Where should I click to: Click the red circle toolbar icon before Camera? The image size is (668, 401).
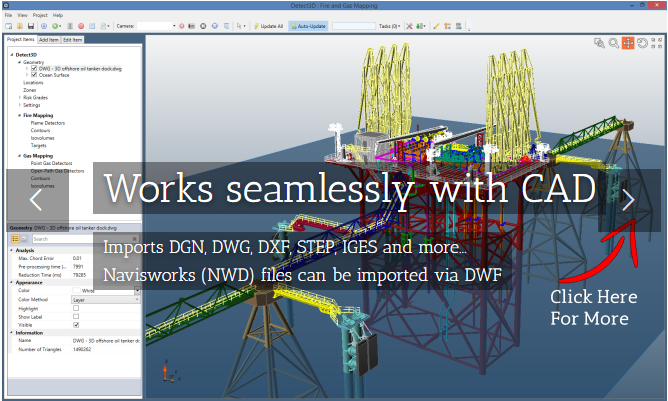pos(81,26)
